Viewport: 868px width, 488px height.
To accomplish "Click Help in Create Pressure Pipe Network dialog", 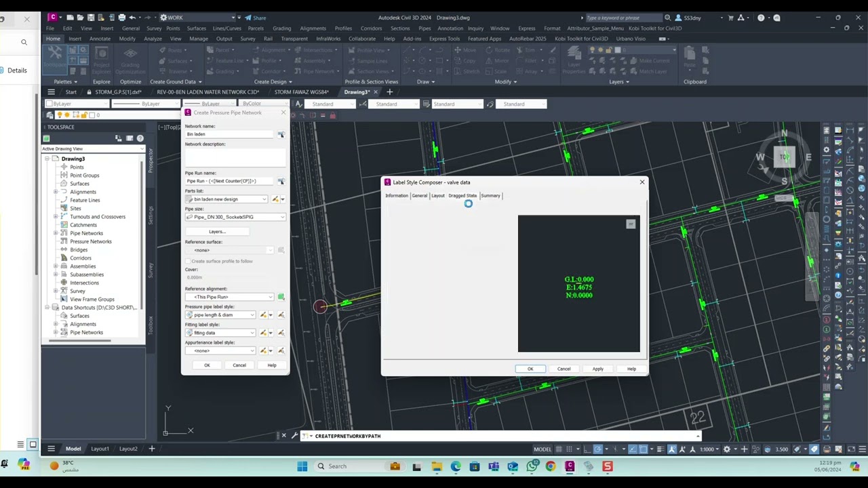I will click(x=271, y=365).
